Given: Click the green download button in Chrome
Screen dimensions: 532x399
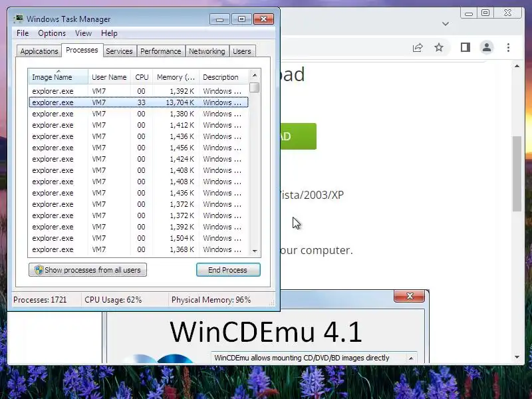Looking at the screenshot, I should [x=298, y=136].
